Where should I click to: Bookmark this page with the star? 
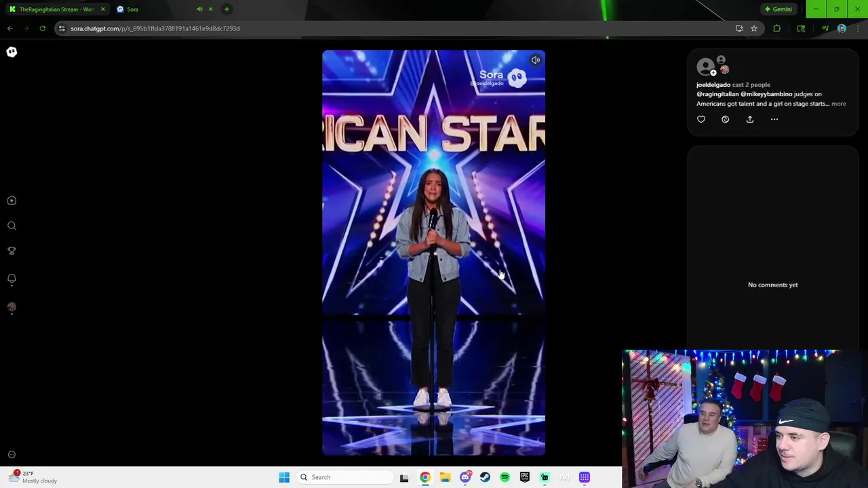[753, 28]
